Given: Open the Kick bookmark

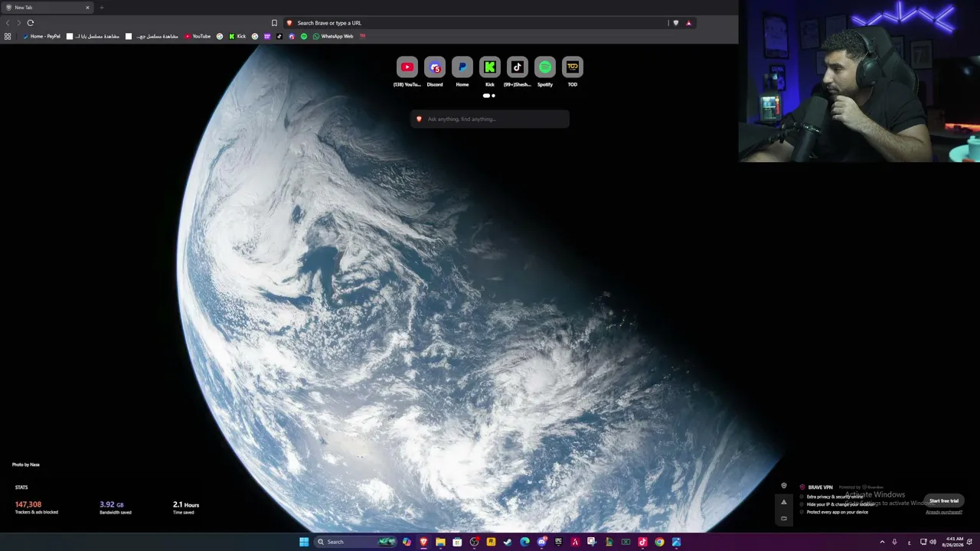Looking at the screenshot, I should click(x=237, y=36).
